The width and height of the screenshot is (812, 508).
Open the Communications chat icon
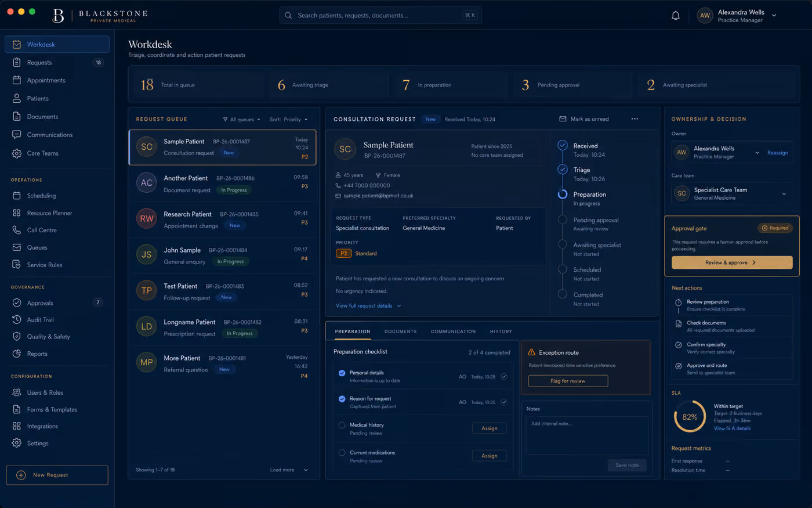(17, 135)
